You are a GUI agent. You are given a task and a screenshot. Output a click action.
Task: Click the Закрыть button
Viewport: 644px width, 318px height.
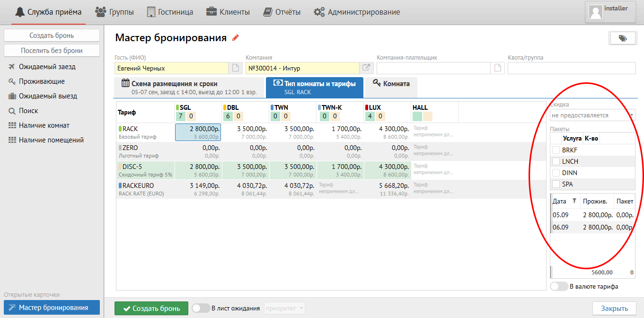(x=614, y=309)
